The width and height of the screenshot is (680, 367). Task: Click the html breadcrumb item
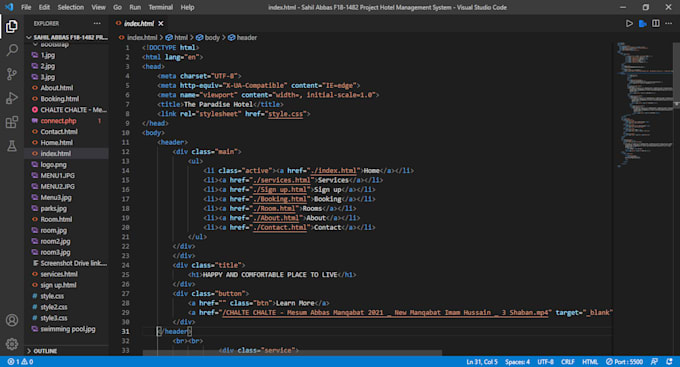click(177, 38)
